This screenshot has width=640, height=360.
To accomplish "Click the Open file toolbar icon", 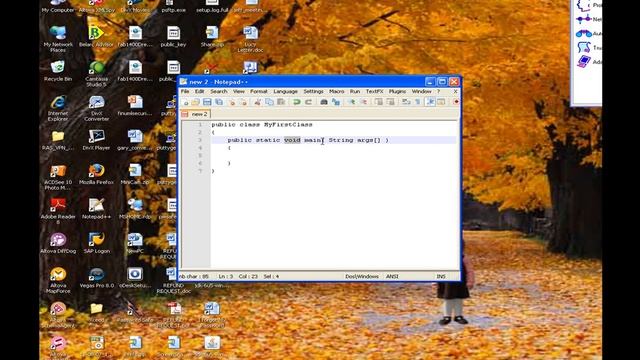I will [196, 102].
